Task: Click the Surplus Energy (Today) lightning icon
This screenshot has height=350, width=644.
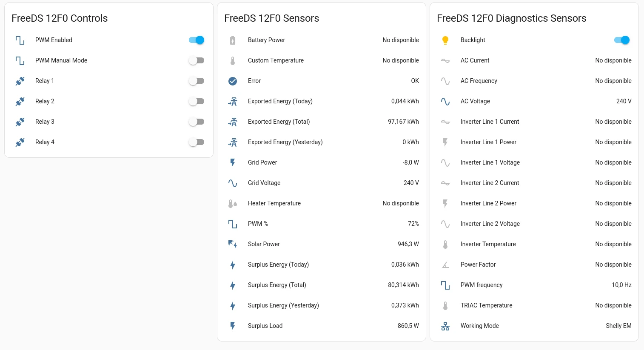Action: point(233,265)
